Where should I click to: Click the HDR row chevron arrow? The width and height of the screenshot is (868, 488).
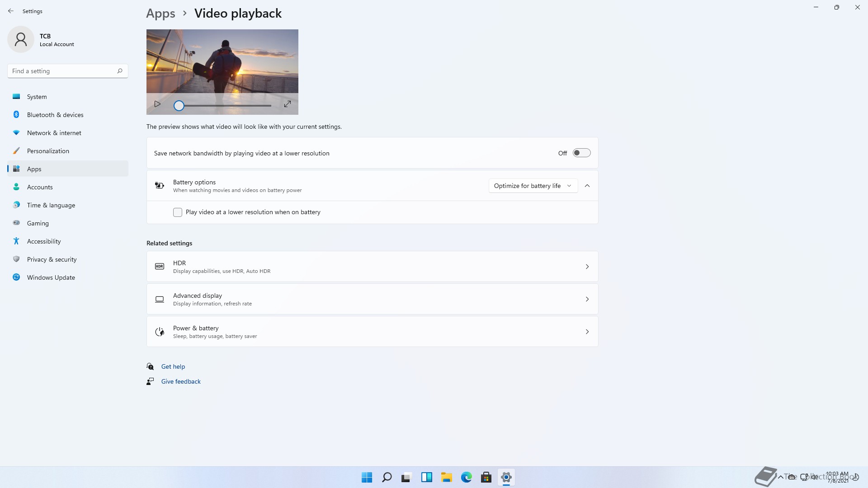point(587,267)
